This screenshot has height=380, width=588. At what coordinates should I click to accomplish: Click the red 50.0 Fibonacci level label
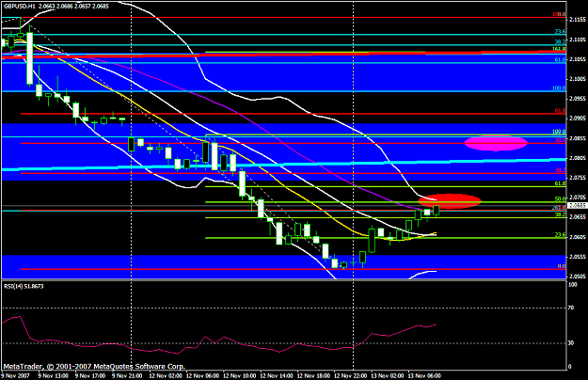point(561,140)
